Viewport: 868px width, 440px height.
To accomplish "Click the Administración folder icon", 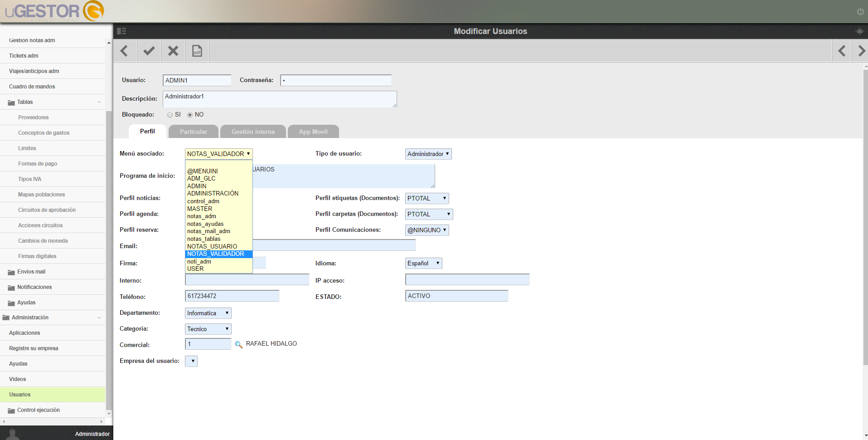I will tap(6, 318).
